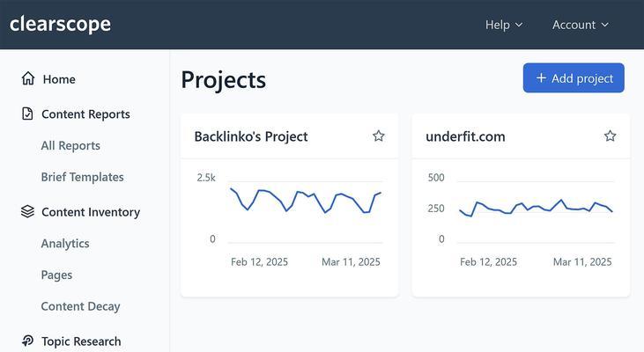This screenshot has width=644, height=352.
Task: Open Content Decay page
Action: [x=80, y=306]
